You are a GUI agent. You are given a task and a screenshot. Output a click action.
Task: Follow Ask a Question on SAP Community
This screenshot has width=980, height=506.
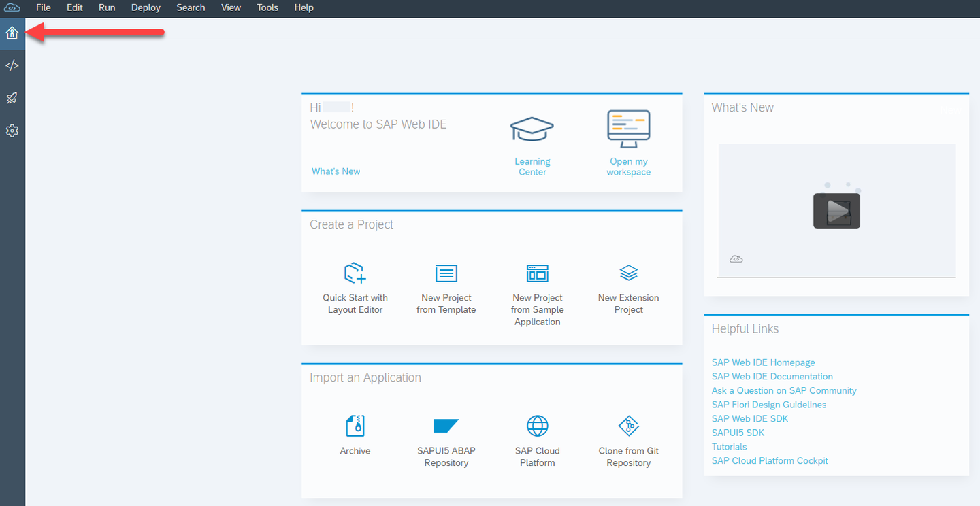point(784,390)
